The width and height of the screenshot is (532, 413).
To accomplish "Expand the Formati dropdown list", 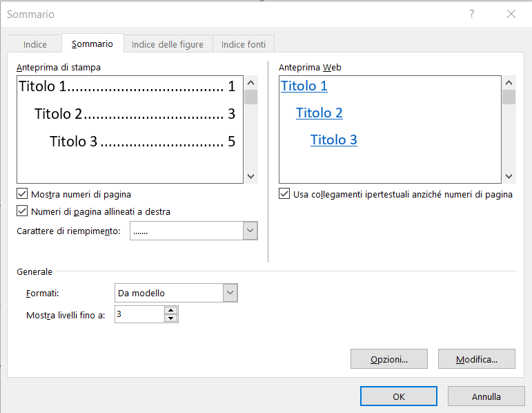I will click(x=230, y=293).
